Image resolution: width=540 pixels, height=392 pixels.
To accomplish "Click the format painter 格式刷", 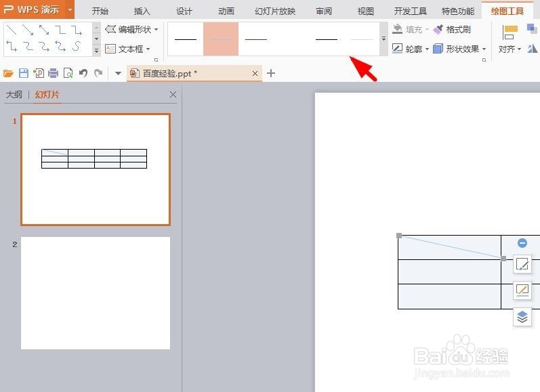I will (452, 30).
